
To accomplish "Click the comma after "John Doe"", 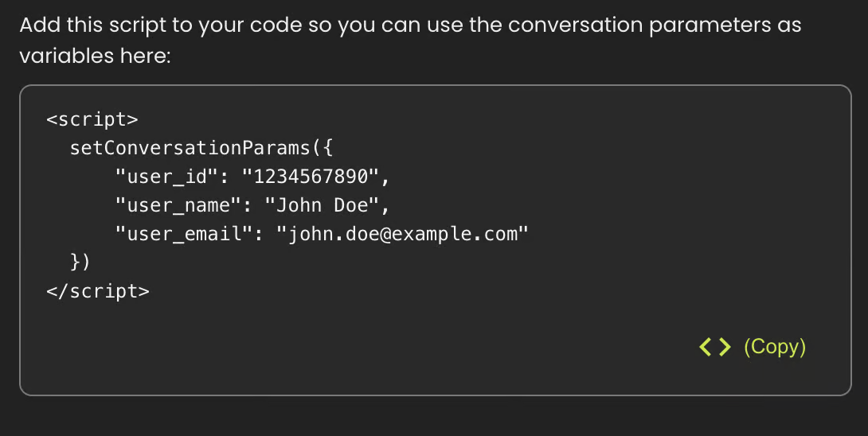I will point(385,207).
